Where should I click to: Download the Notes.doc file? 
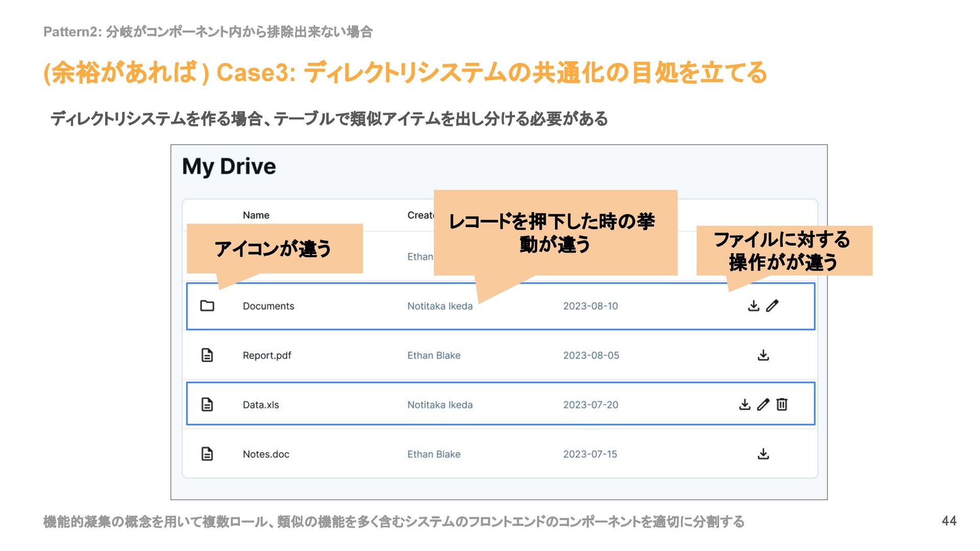click(763, 454)
